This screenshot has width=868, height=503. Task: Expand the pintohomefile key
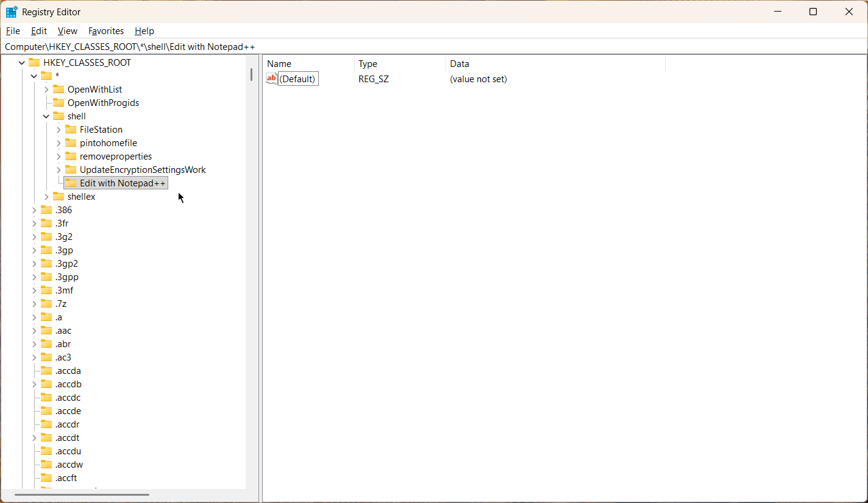coord(59,143)
